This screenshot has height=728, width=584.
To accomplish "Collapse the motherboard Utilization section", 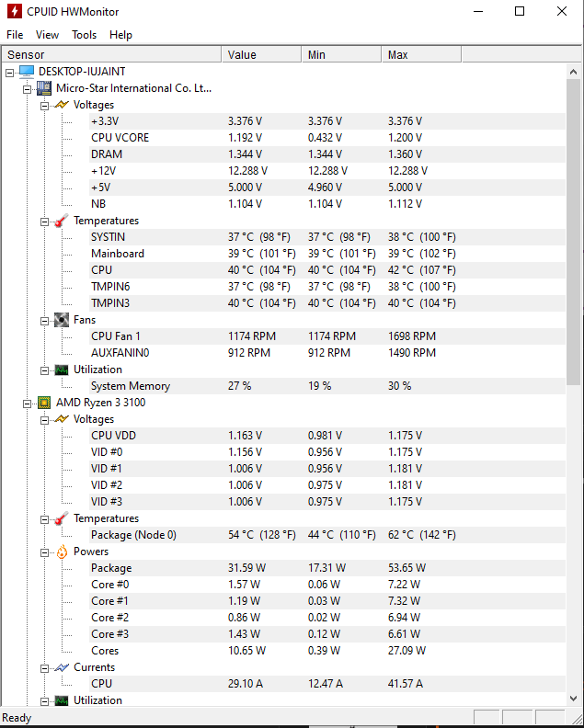I will pos(44,370).
